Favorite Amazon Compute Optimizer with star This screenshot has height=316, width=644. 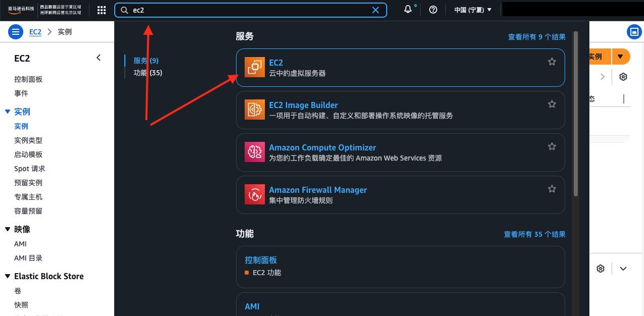[x=552, y=146]
